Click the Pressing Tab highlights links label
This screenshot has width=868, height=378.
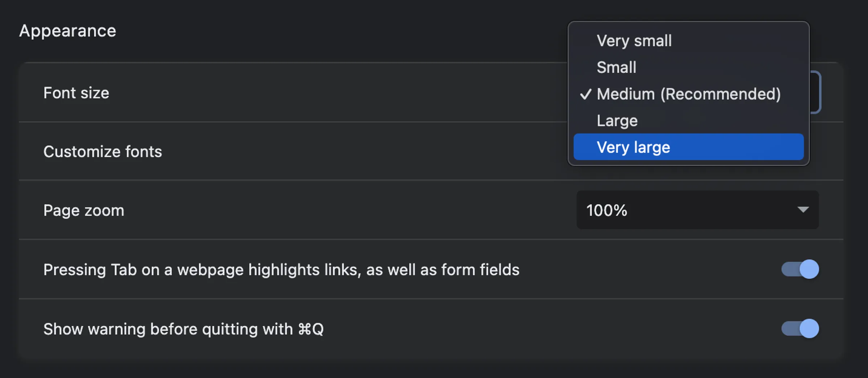281,269
